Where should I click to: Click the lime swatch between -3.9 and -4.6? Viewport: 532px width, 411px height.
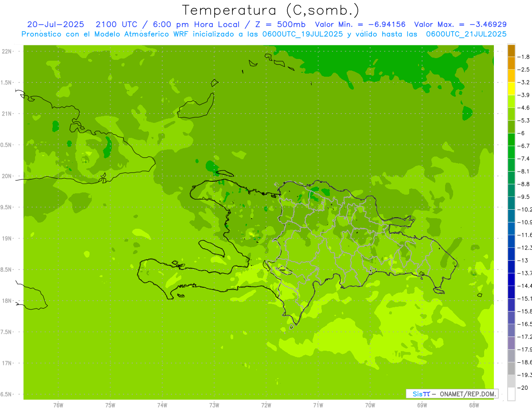click(x=511, y=102)
